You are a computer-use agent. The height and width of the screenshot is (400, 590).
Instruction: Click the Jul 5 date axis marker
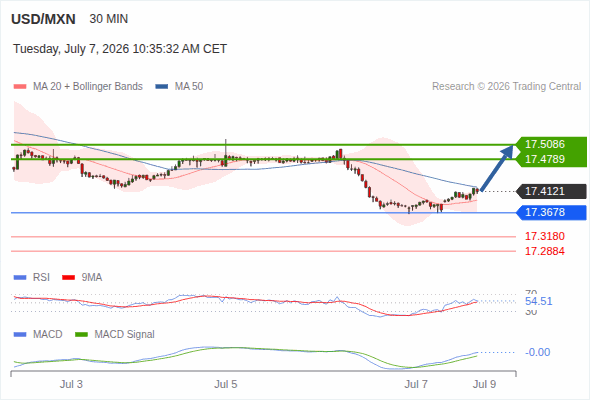[226, 384]
